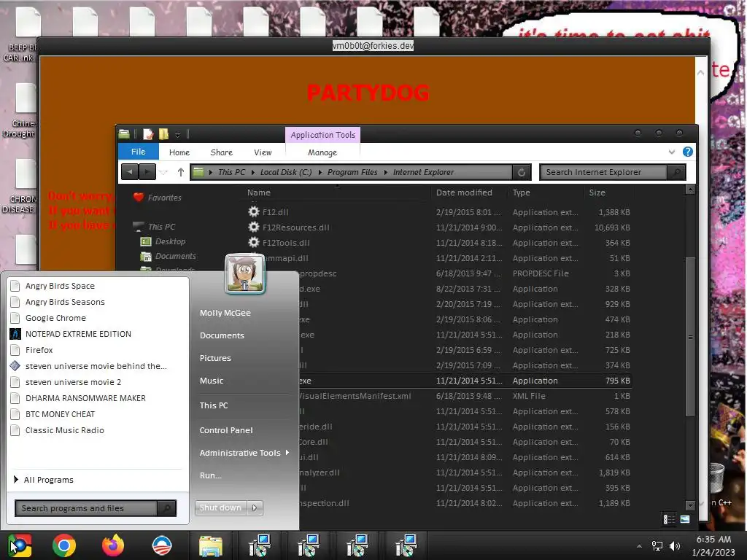Viewport: 747px width, 560px height.
Task: Open Molly McGee user folder
Action: coord(225,313)
